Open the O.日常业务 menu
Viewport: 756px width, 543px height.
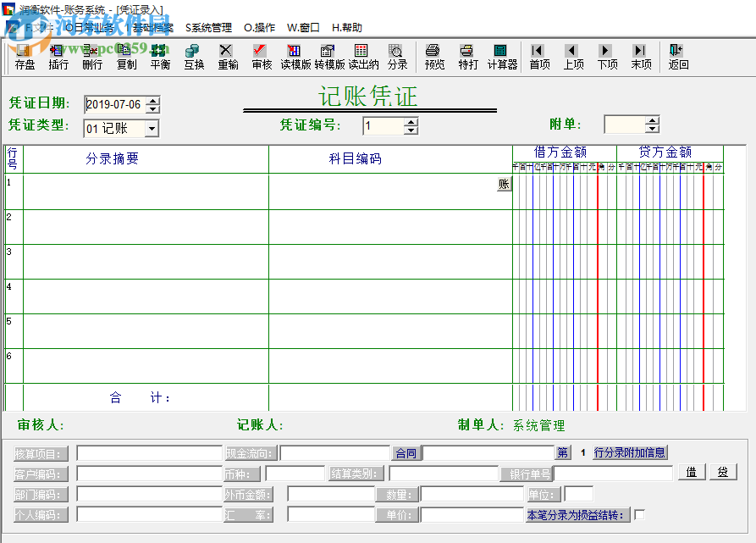tap(90, 27)
